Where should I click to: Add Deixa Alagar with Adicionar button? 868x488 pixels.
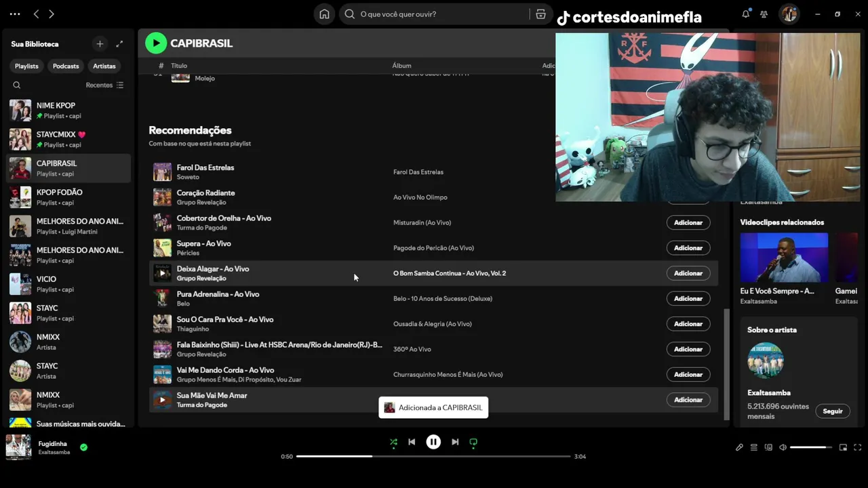click(688, 273)
